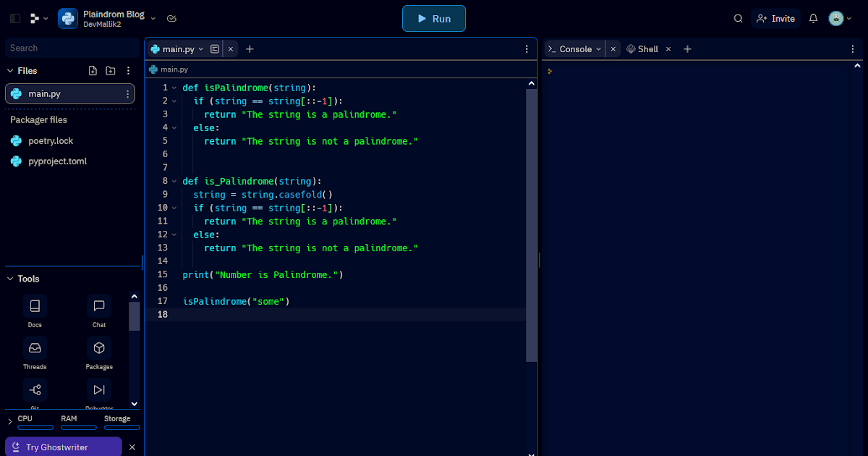Open the Replit workspace switcher icon

(39, 19)
